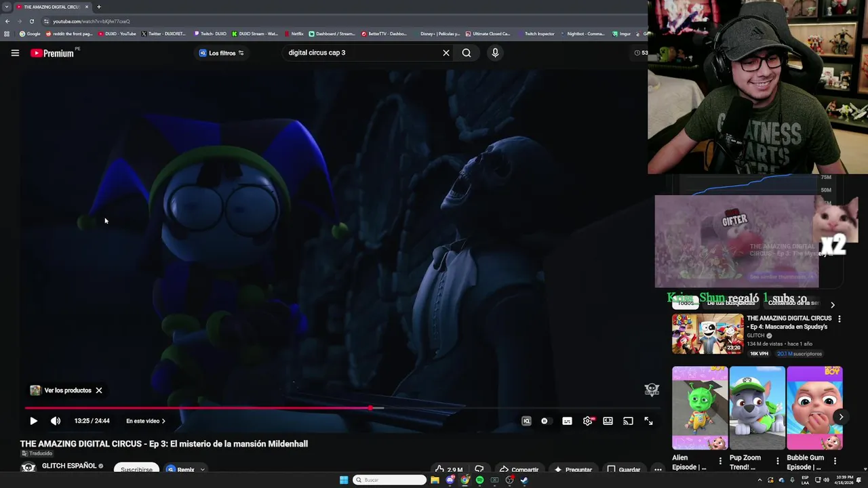This screenshot has width=868, height=488.
Task: Open Ep 4 video title link
Action: coord(789,322)
